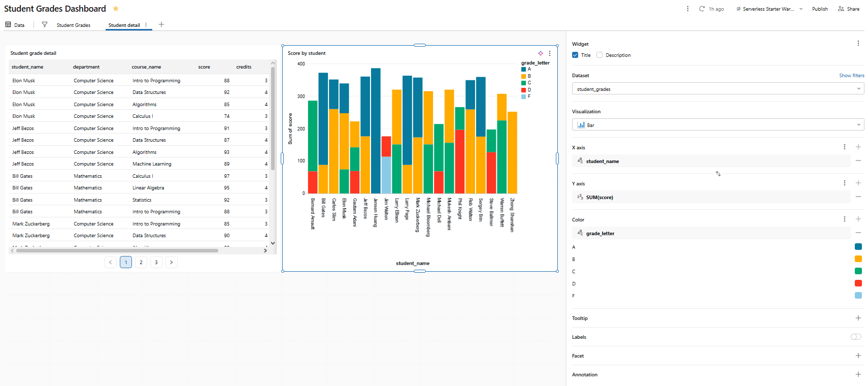Switch to the Student Grades tab
The image size is (868, 386).
coord(74,25)
